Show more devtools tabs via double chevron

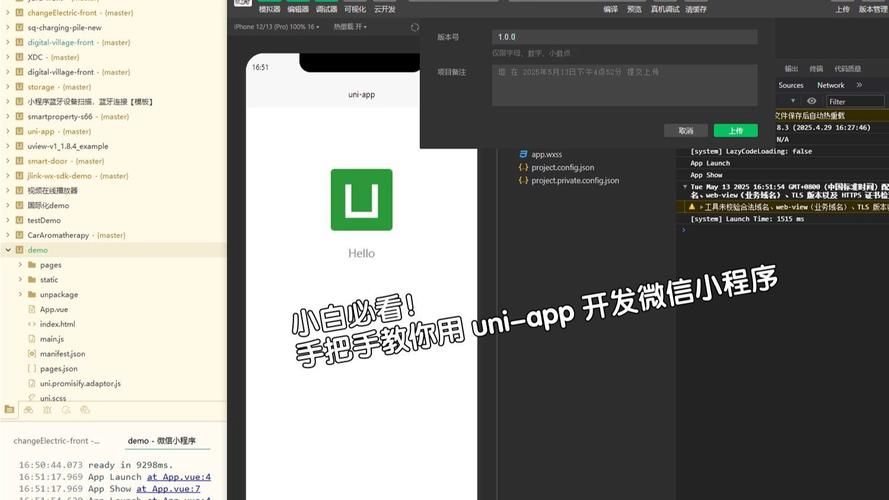click(860, 85)
